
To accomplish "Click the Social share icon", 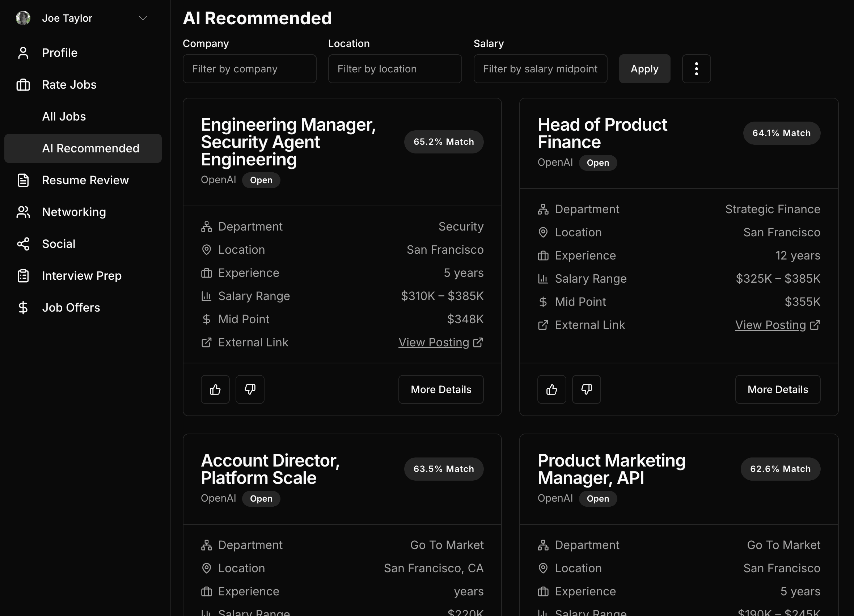I will click(23, 244).
